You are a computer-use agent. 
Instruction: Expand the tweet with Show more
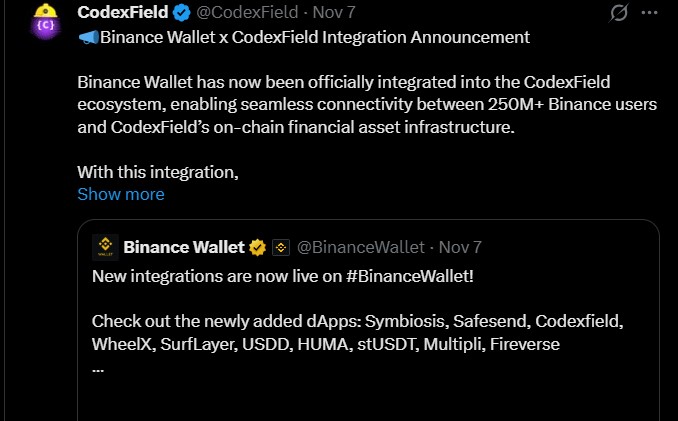click(x=120, y=194)
